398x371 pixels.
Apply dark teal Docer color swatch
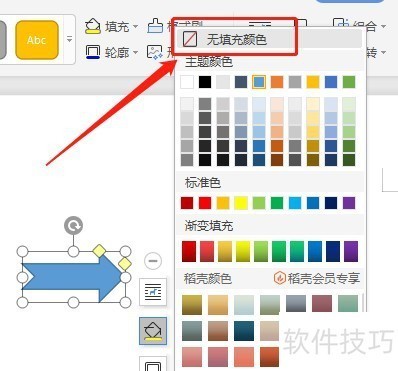click(244, 331)
